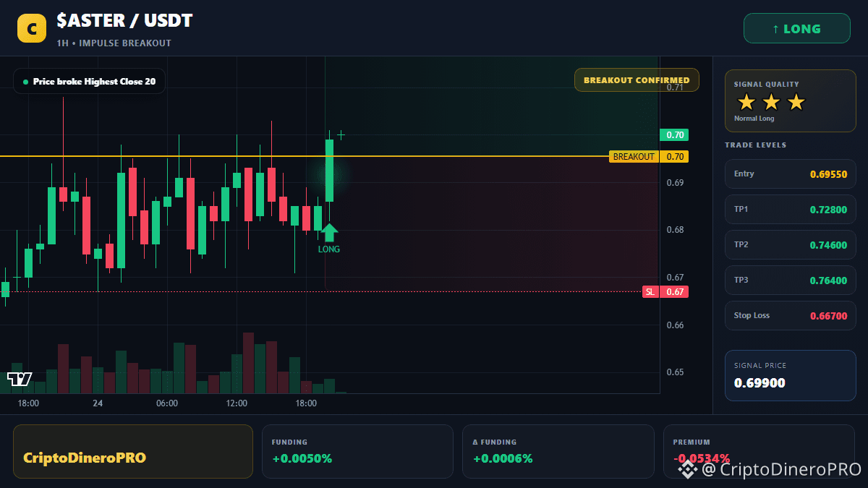Click the red SL price label
Viewport: 868px width, 488px height.
650,291
